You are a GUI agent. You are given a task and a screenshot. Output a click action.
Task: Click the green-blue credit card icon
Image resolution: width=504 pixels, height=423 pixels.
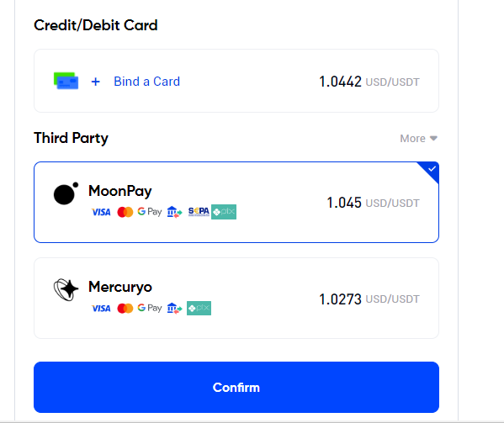[66, 81]
